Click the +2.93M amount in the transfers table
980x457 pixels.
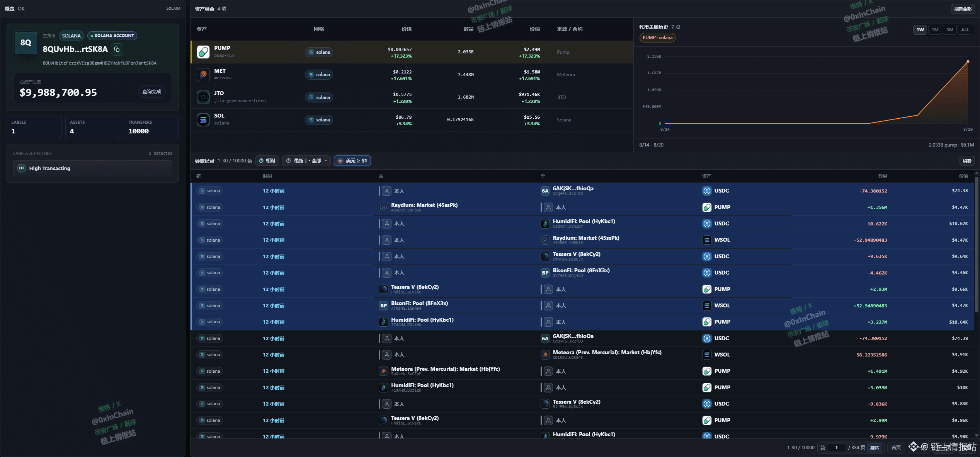pyautogui.click(x=878, y=289)
